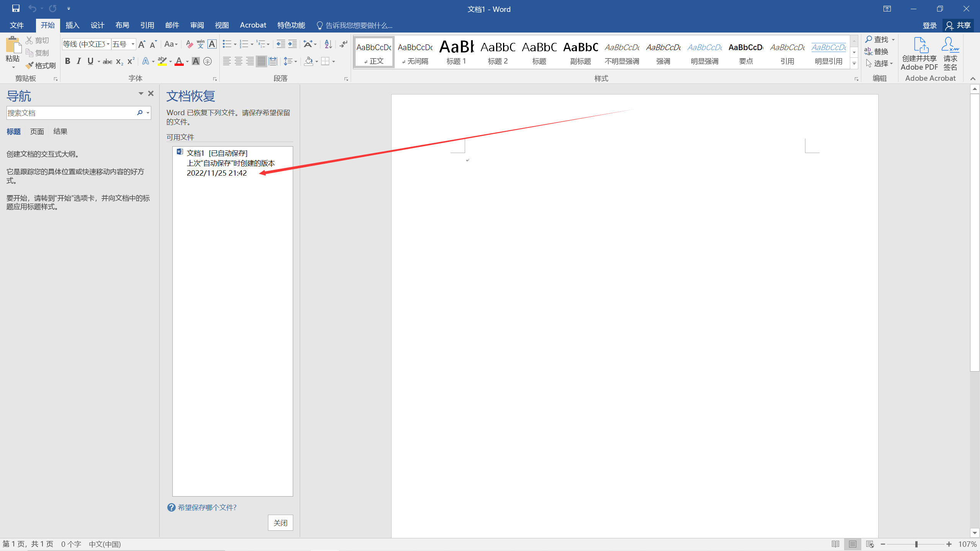Viewport: 980px width, 551px height.
Task: Increase font size with grow font icon
Action: pos(142,44)
